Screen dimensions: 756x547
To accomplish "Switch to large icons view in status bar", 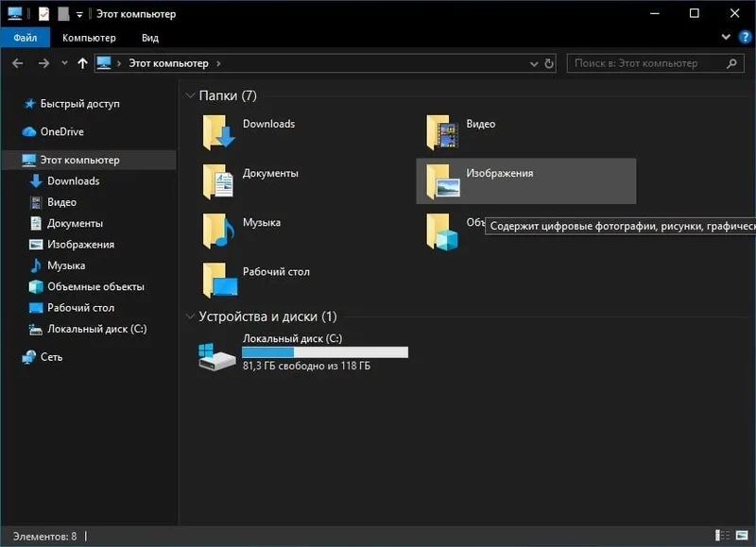I will coord(742,535).
